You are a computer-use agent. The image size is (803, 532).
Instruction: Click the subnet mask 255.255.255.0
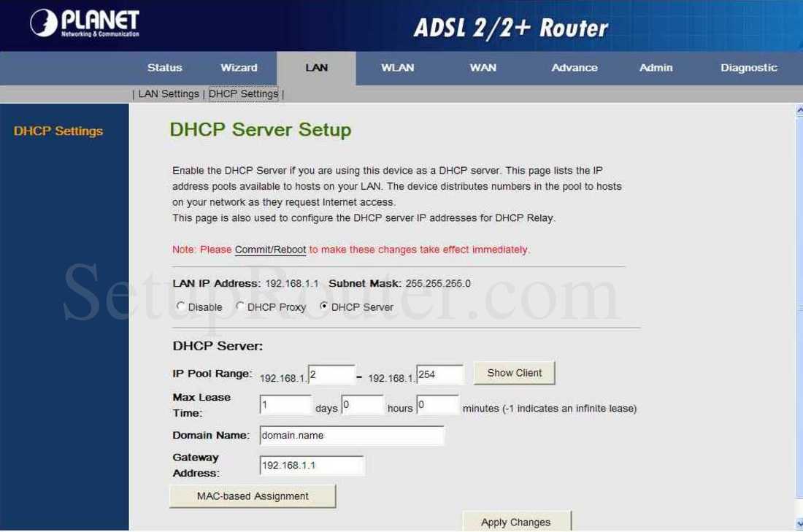(x=438, y=284)
